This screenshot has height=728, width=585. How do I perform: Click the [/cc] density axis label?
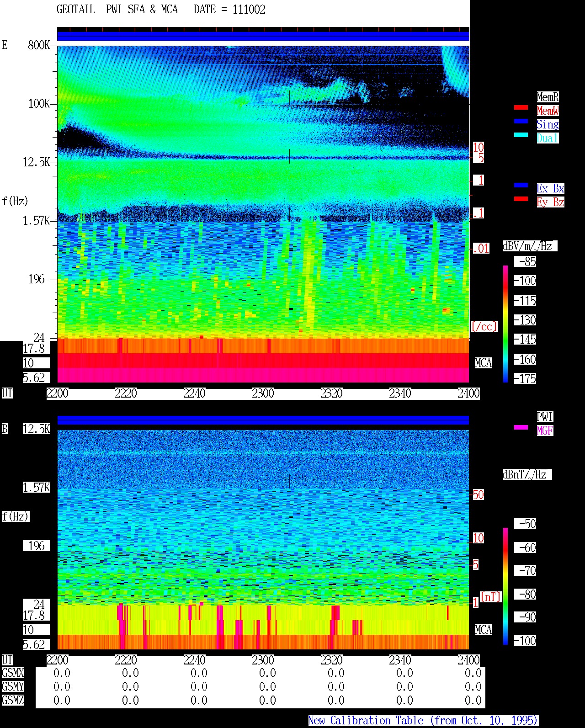click(x=484, y=326)
